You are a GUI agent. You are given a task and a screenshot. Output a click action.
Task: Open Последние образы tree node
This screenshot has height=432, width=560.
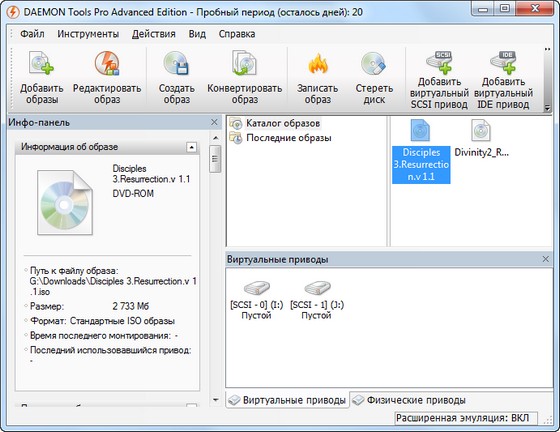pos(280,138)
